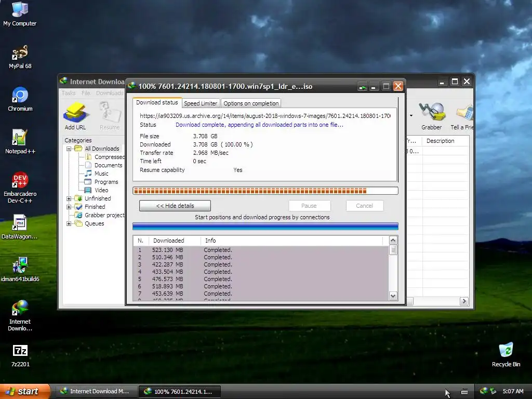Open the Options on completion tab
The image size is (532, 399).
tap(251, 103)
